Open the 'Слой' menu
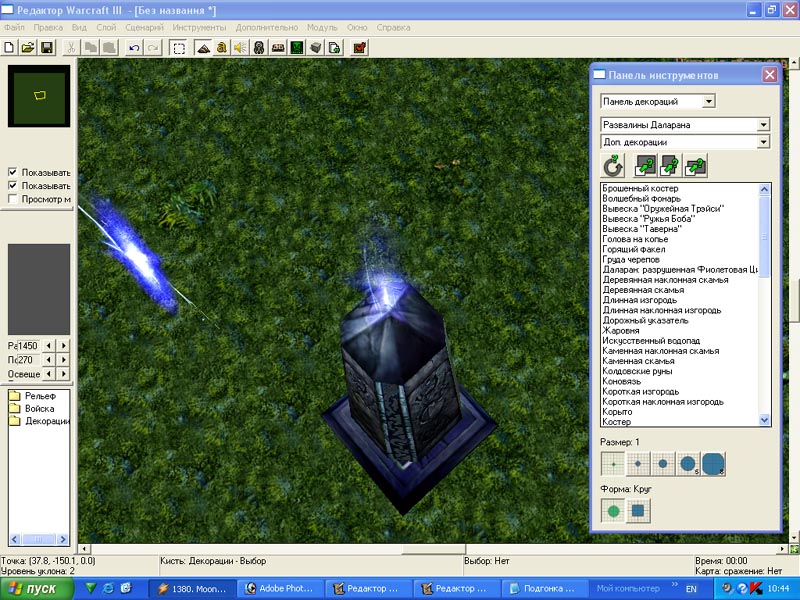This screenshot has width=800, height=600. click(x=106, y=28)
